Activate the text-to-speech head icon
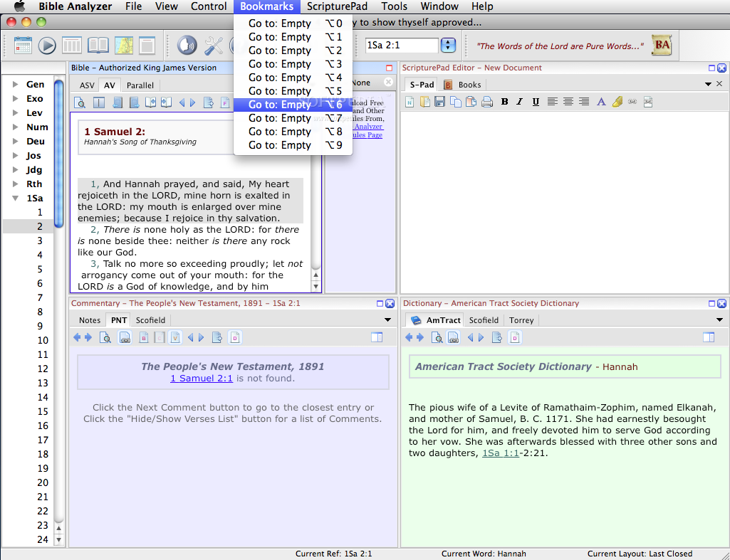This screenshot has height=560, width=730. coord(187,45)
